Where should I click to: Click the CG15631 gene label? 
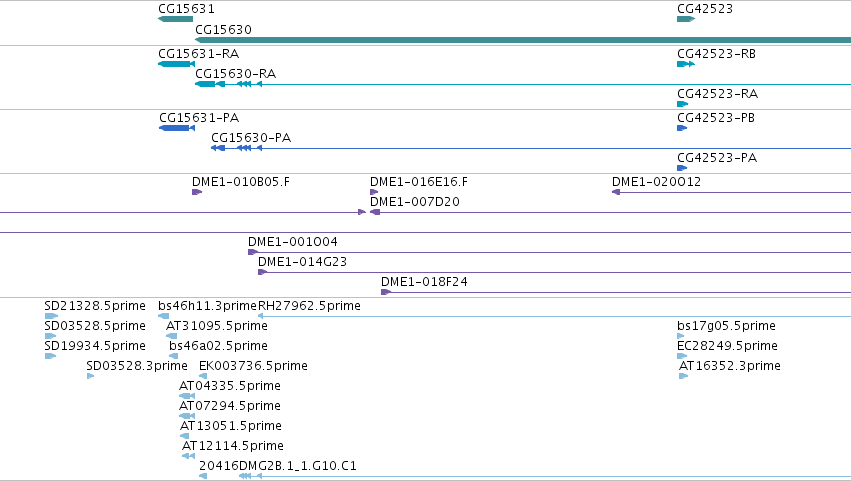[x=186, y=9]
